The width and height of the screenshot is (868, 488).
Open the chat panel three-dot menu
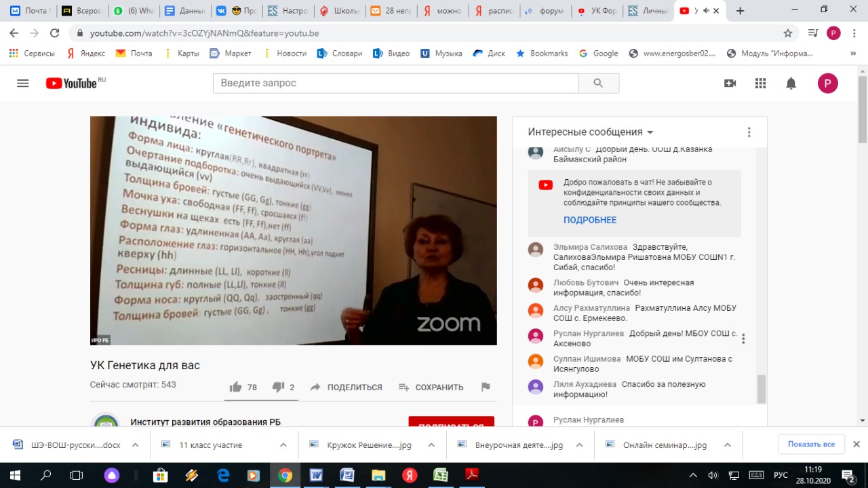(749, 132)
